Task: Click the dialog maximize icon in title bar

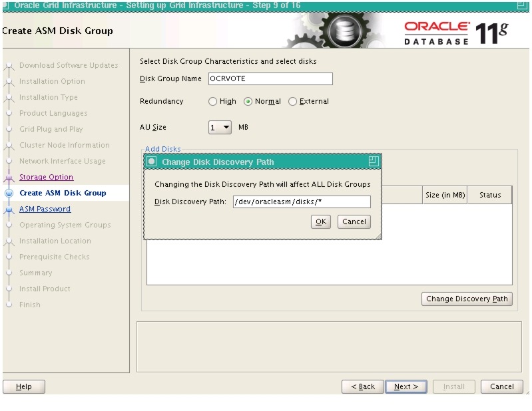Action: click(374, 162)
